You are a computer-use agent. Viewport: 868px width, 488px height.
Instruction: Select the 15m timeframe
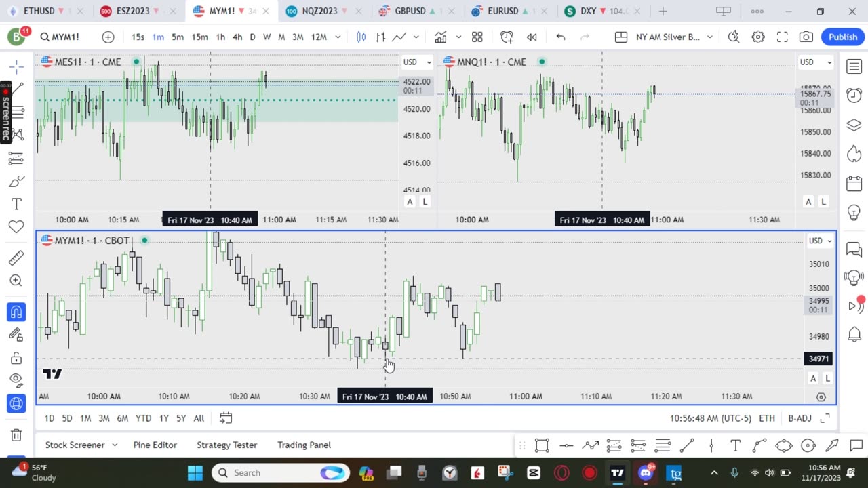pos(199,37)
